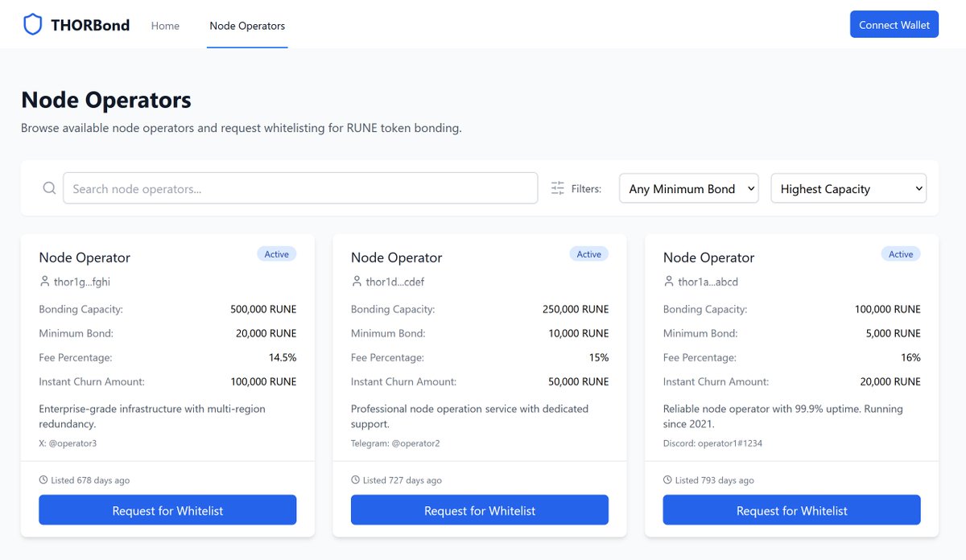Click Active badge on thor1d...cdef card
This screenshot has width=966, height=560.
pos(589,254)
